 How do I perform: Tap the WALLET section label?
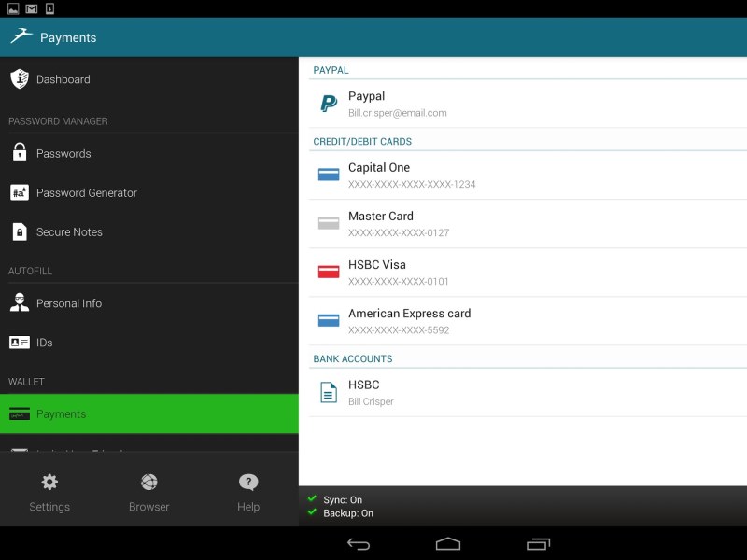pos(26,382)
